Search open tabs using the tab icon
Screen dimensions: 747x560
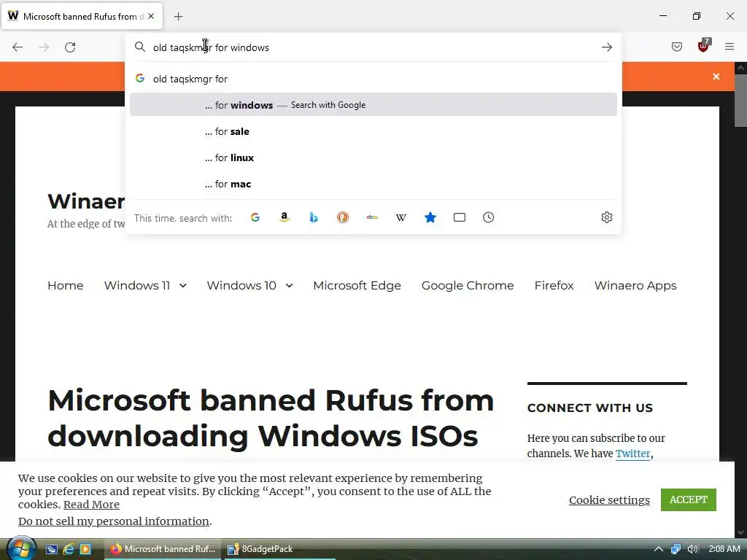point(460,217)
